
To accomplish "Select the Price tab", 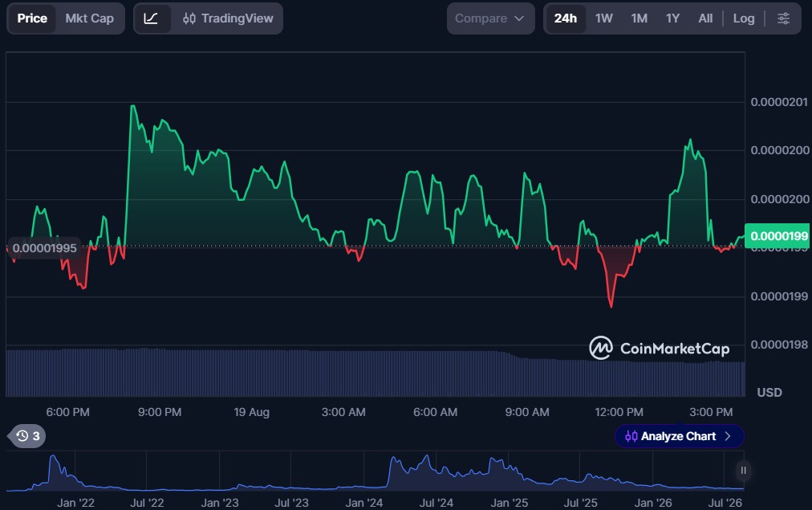I will (32, 18).
